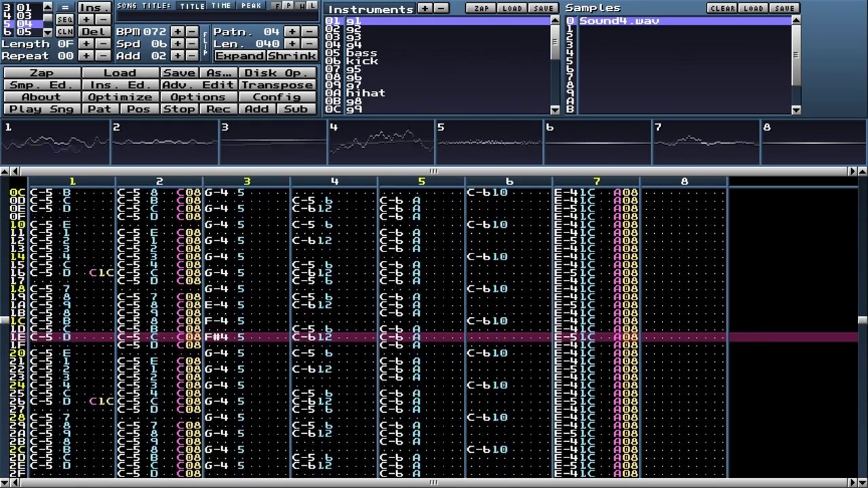Click the Stop playback button
Image resolution: width=868 pixels, height=488 pixels.
click(179, 109)
